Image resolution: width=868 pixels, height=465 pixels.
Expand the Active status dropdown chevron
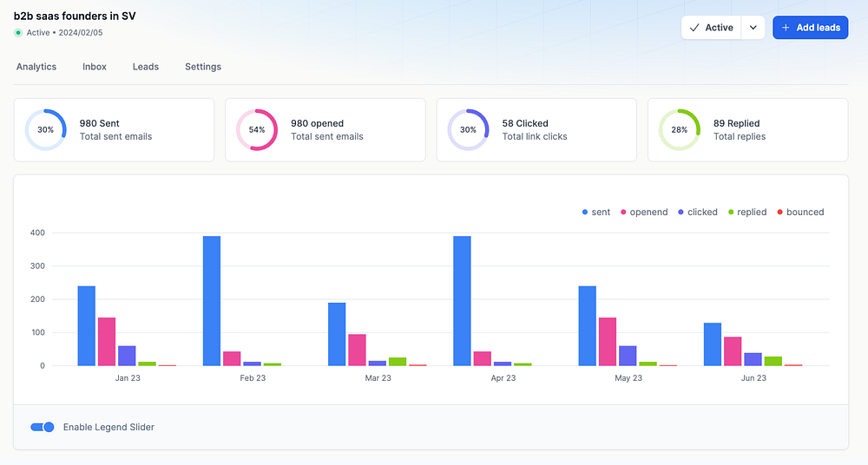[753, 27]
